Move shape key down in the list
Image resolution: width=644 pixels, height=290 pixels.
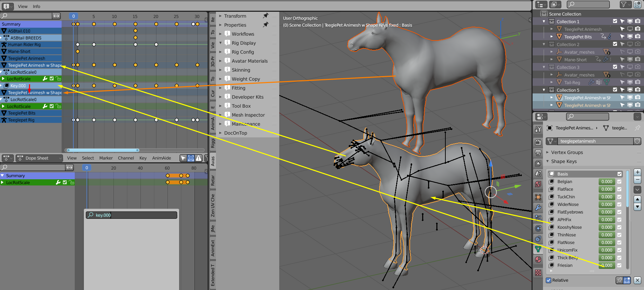point(637,207)
